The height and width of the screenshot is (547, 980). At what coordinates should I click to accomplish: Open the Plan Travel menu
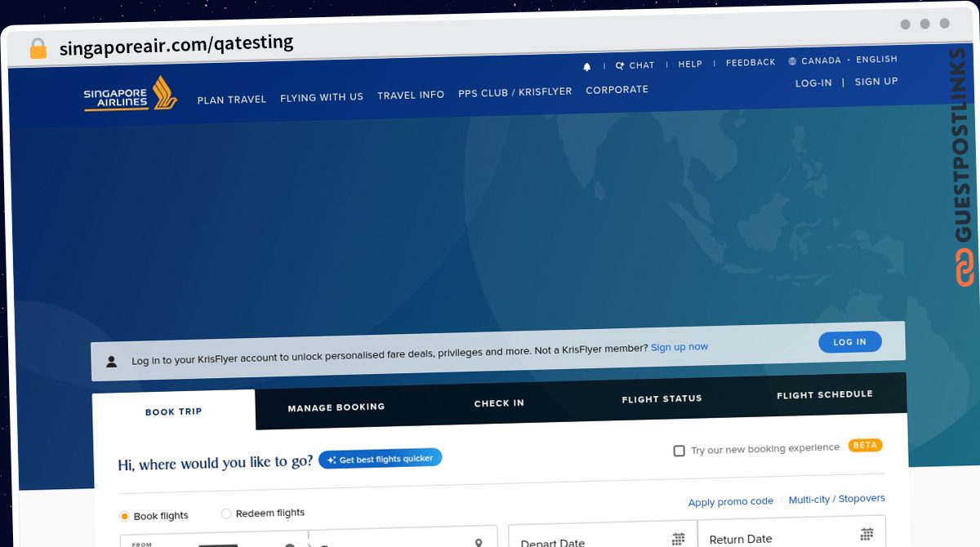click(232, 100)
